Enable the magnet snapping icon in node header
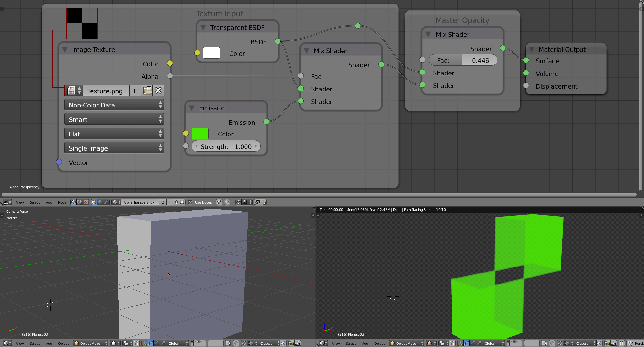This screenshot has width=644, height=347. point(238,202)
